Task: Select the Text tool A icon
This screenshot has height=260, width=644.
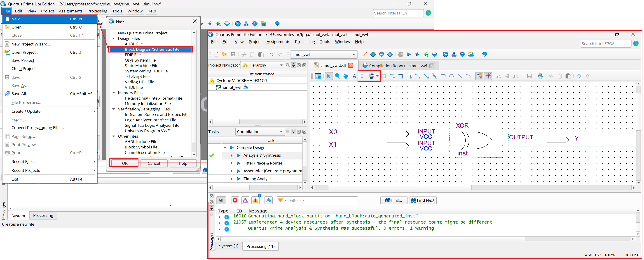Action: pos(354,76)
